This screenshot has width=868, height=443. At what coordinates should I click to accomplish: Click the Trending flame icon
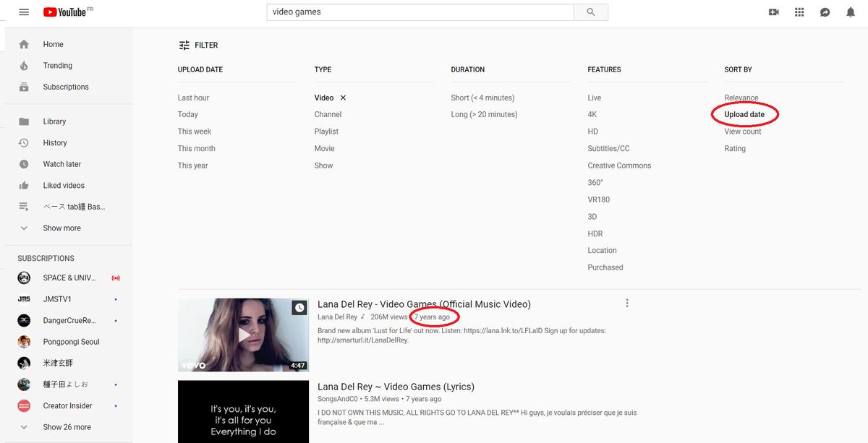(24, 66)
